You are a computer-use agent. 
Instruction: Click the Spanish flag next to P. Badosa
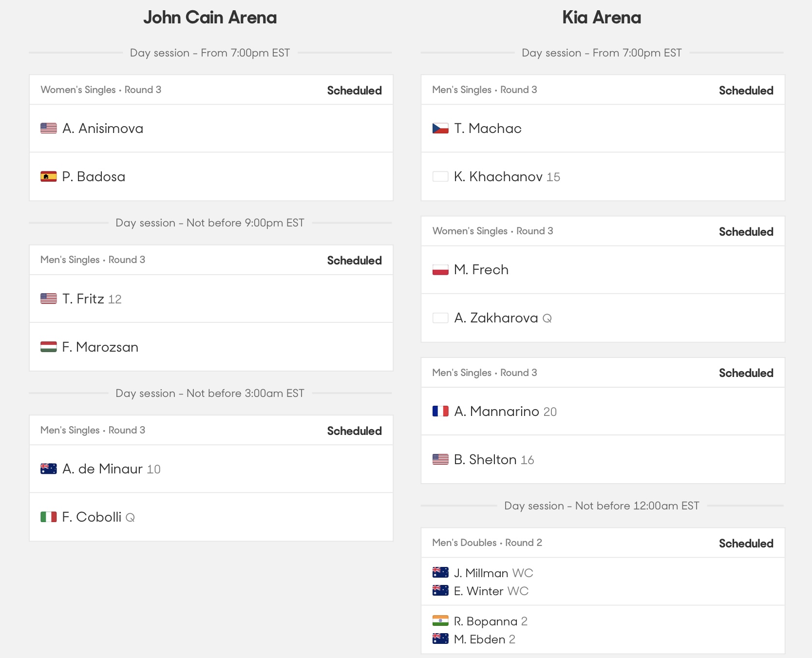pyautogui.click(x=49, y=176)
